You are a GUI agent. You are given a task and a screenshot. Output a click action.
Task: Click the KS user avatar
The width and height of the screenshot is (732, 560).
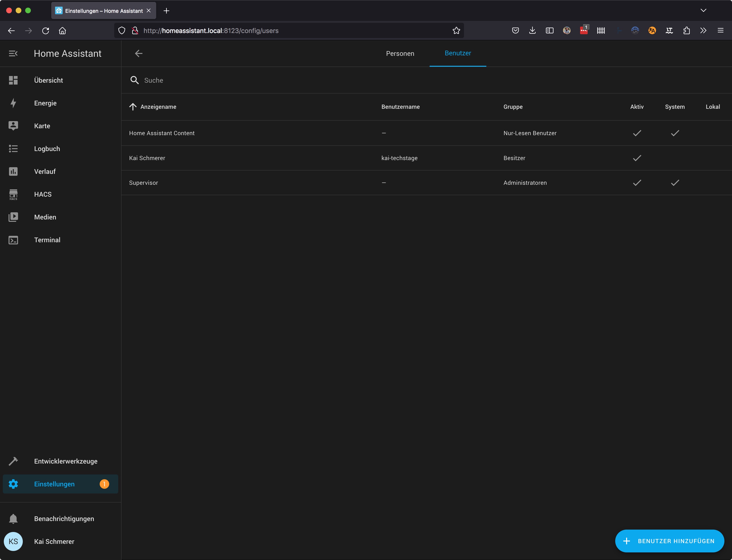(x=13, y=541)
